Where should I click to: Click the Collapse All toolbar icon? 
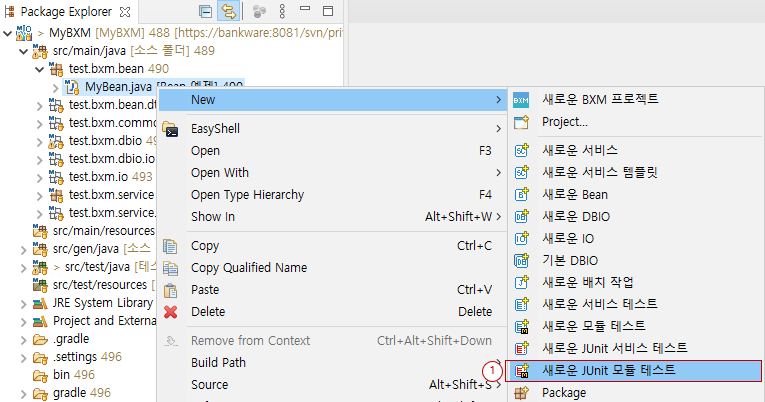205,12
